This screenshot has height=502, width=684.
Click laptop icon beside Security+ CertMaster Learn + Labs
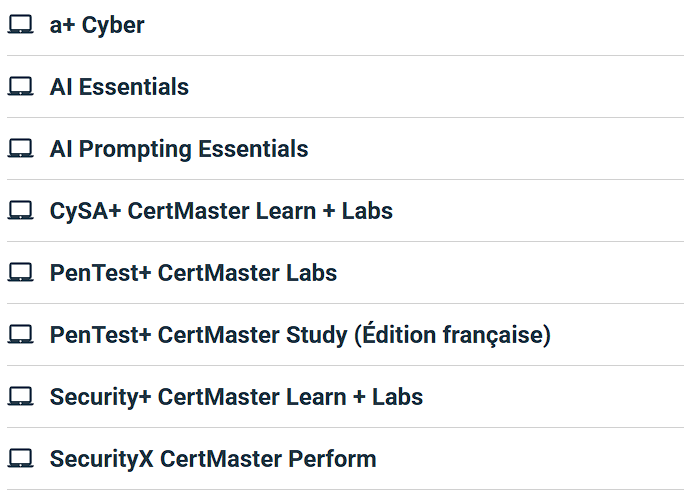click(x=20, y=397)
